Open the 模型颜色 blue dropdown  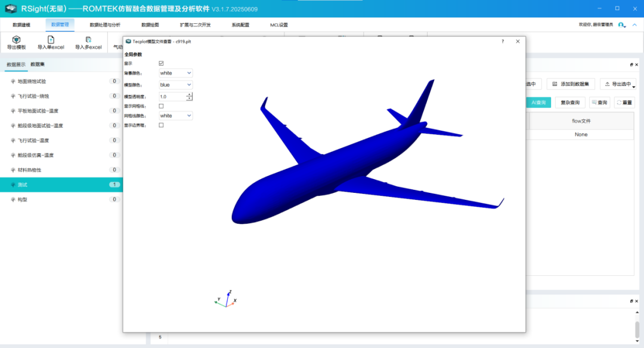click(176, 85)
